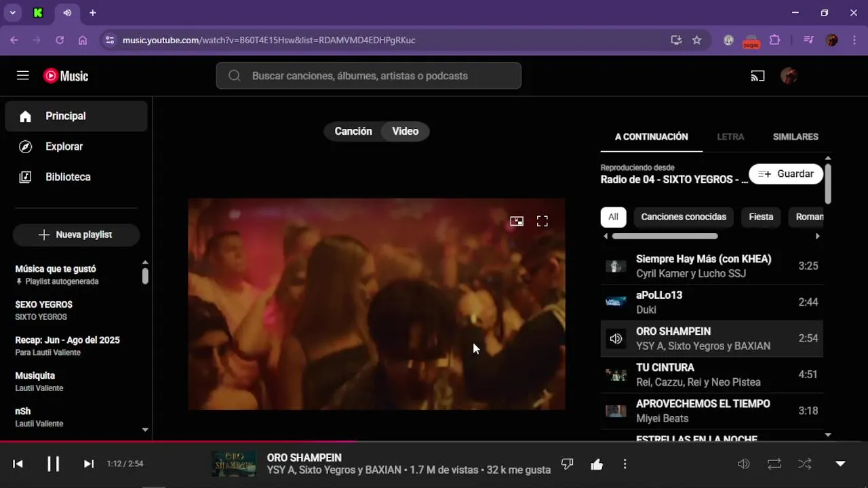The width and height of the screenshot is (868, 488).
Task: Play aPoLLo13 by Duki
Action: tap(712, 302)
